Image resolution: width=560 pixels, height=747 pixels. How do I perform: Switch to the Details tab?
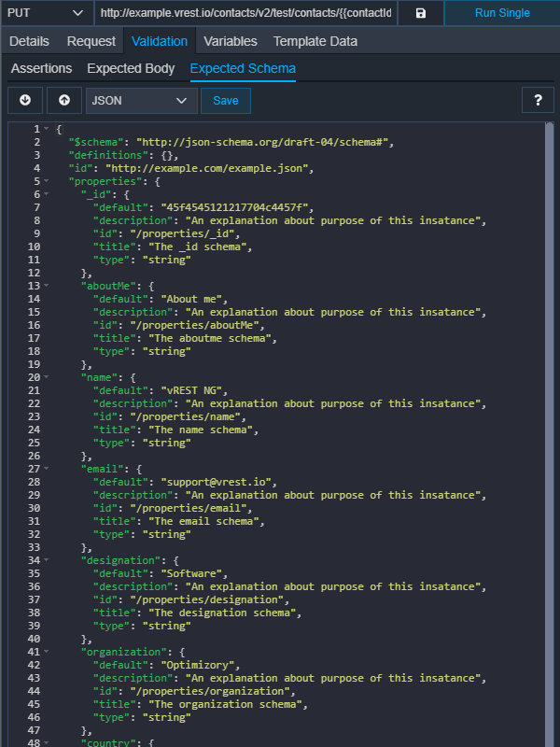[x=29, y=41]
